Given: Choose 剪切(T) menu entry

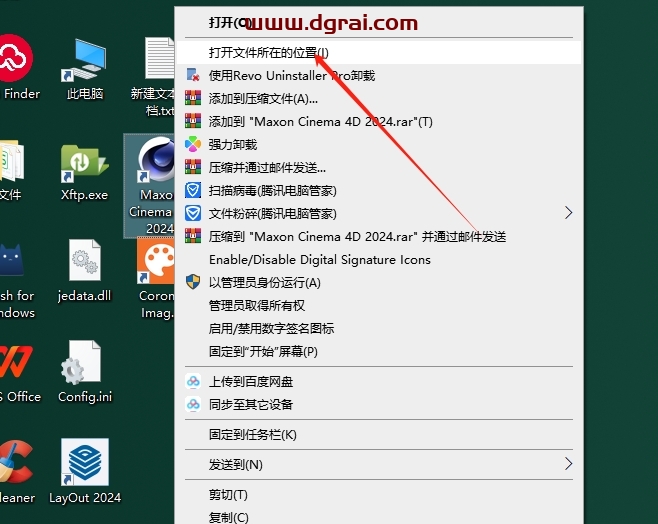Looking at the screenshot, I should coord(379,495).
